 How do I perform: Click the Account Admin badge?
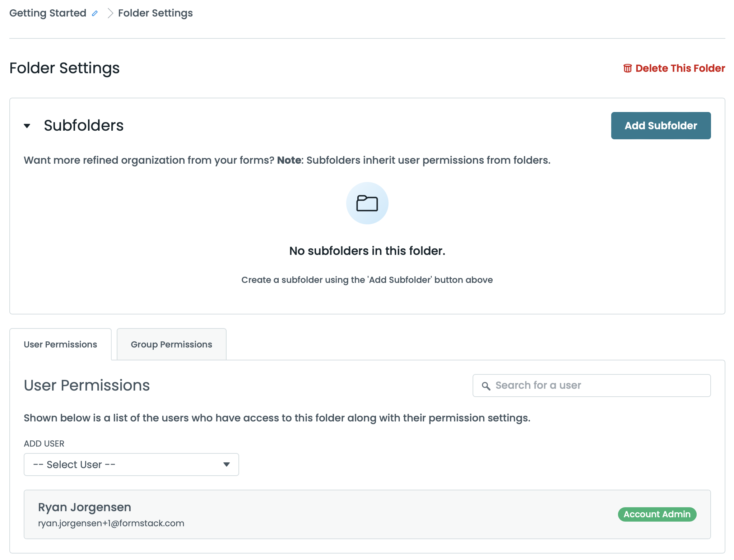coord(657,514)
